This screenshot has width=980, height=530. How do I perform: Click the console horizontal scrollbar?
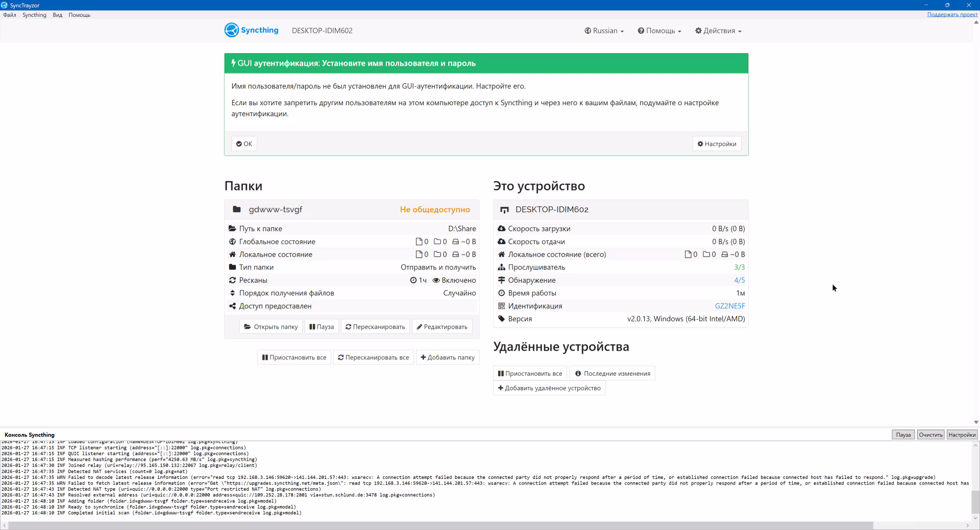click(x=440, y=525)
